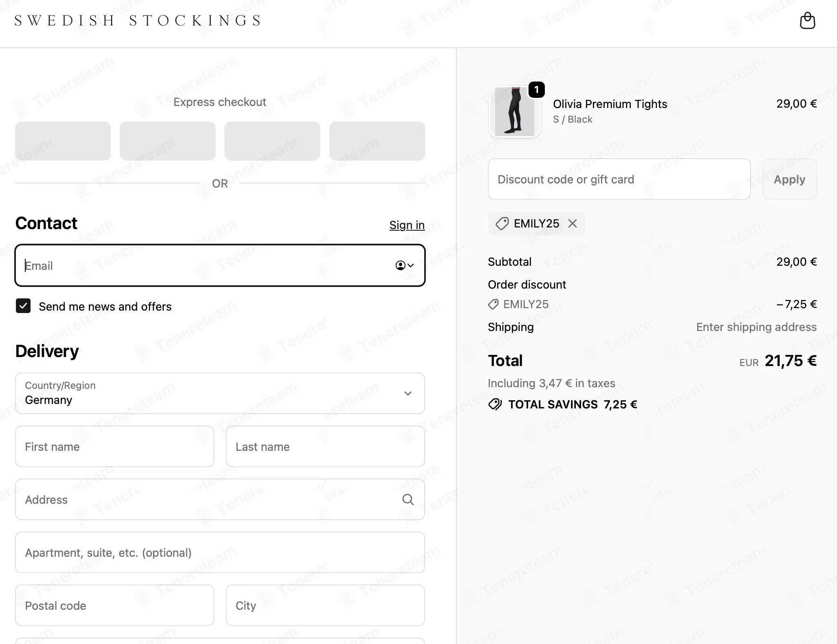The image size is (837, 644).
Task: Click the item quantity badge showing 1
Action: tap(536, 90)
